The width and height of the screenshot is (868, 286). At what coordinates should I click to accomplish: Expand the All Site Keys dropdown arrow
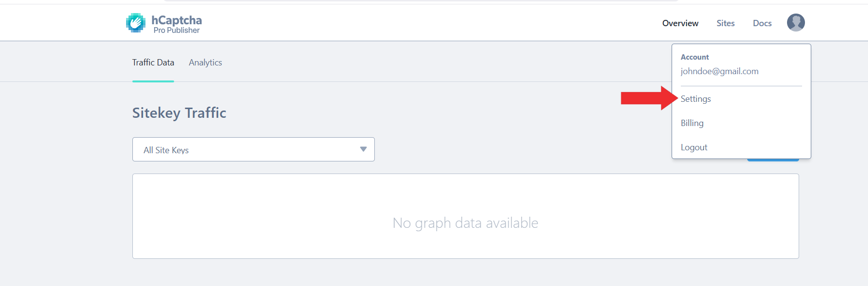click(x=363, y=149)
